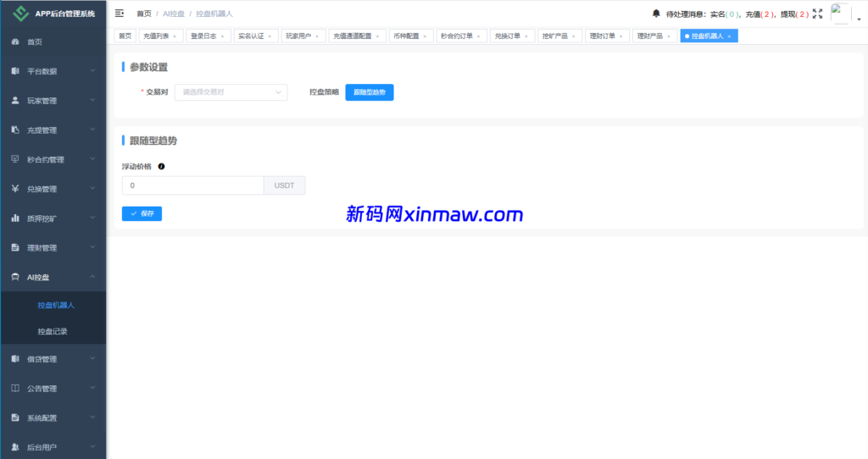The width and height of the screenshot is (868, 459).
Task: Close the 实名认证 tab
Action: click(x=270, y=36)
